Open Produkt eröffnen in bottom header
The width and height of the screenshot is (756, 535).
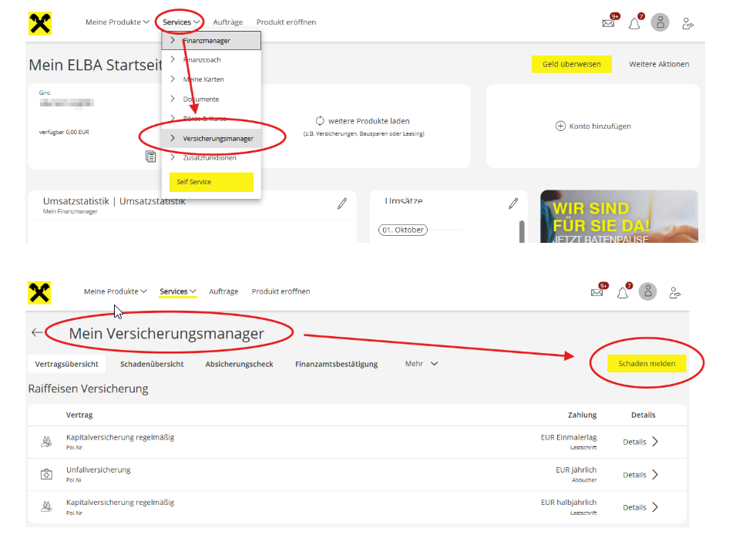click(281, 291)
